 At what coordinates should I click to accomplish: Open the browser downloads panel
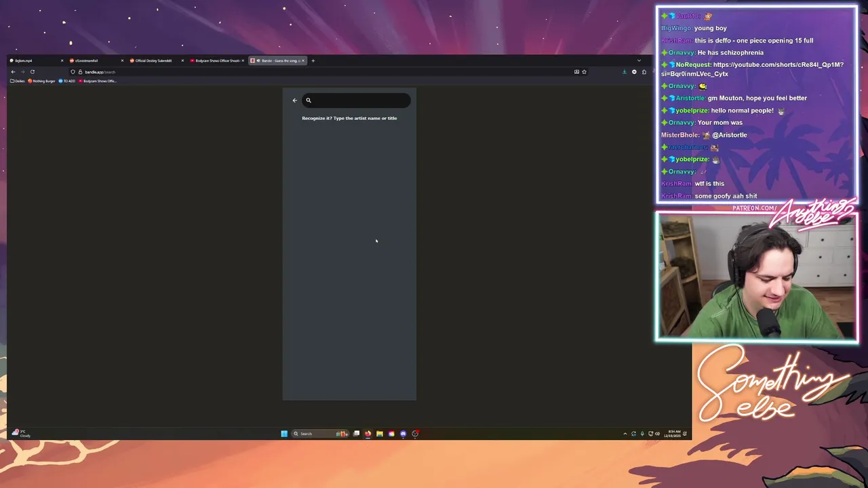(x=625, y=72)
